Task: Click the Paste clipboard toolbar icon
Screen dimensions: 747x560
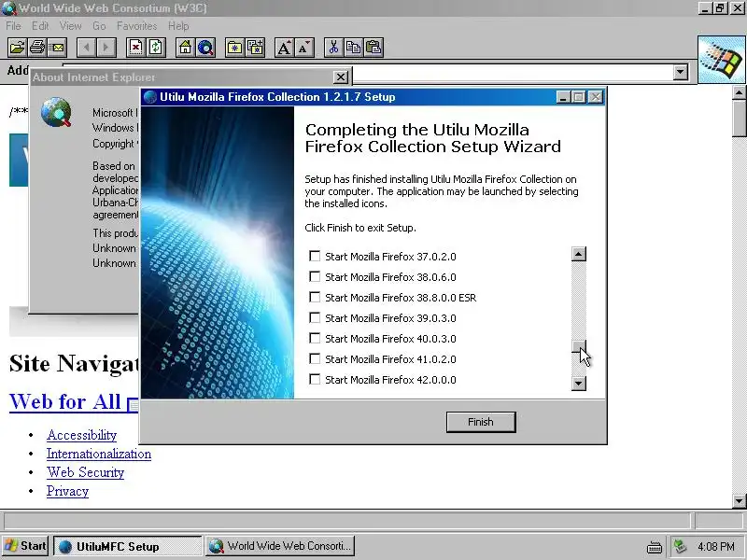Action: tap(374, 48)
